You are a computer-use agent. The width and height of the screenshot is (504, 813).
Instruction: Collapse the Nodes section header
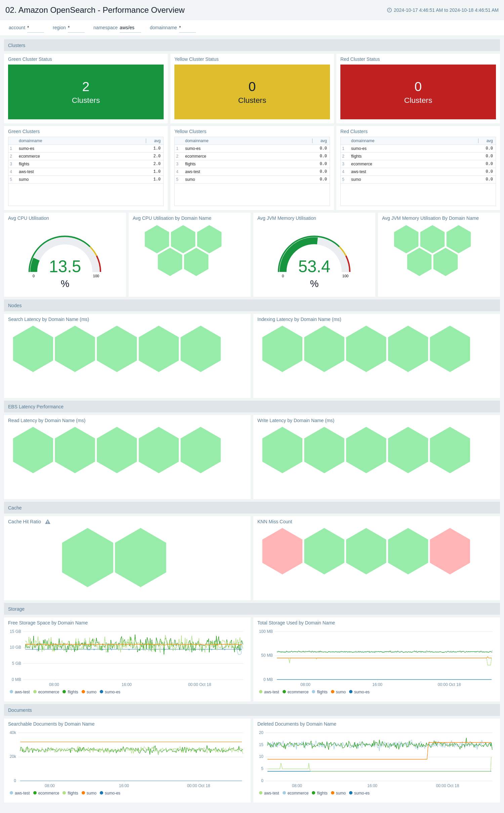click(252, 306)
